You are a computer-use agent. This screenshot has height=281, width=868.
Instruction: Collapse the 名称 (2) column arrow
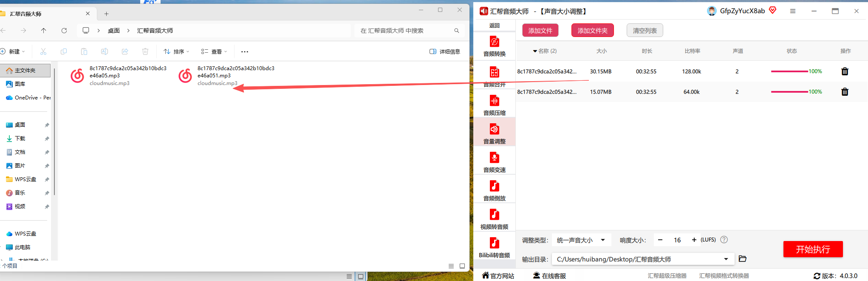(535, 51)
